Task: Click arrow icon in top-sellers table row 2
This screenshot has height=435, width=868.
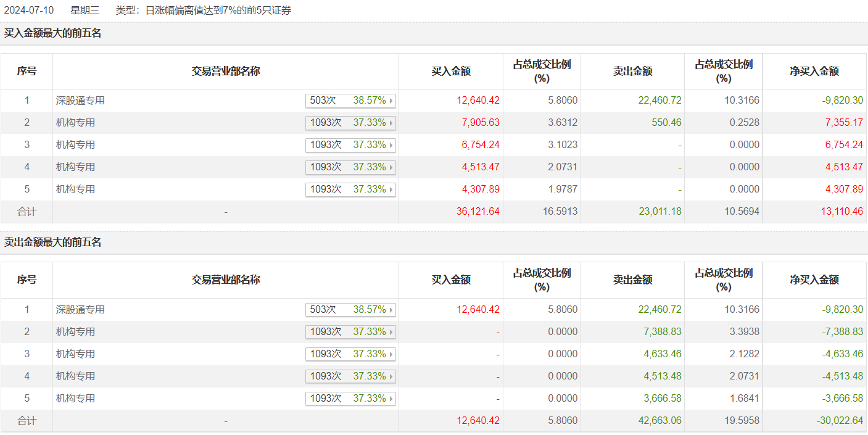Action: [391, 332]
